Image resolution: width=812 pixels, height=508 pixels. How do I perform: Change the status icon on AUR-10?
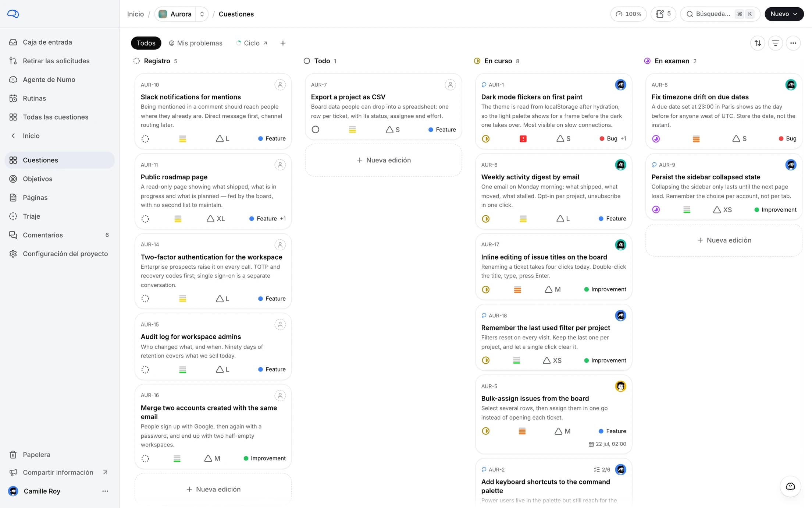tap(145, 139)
